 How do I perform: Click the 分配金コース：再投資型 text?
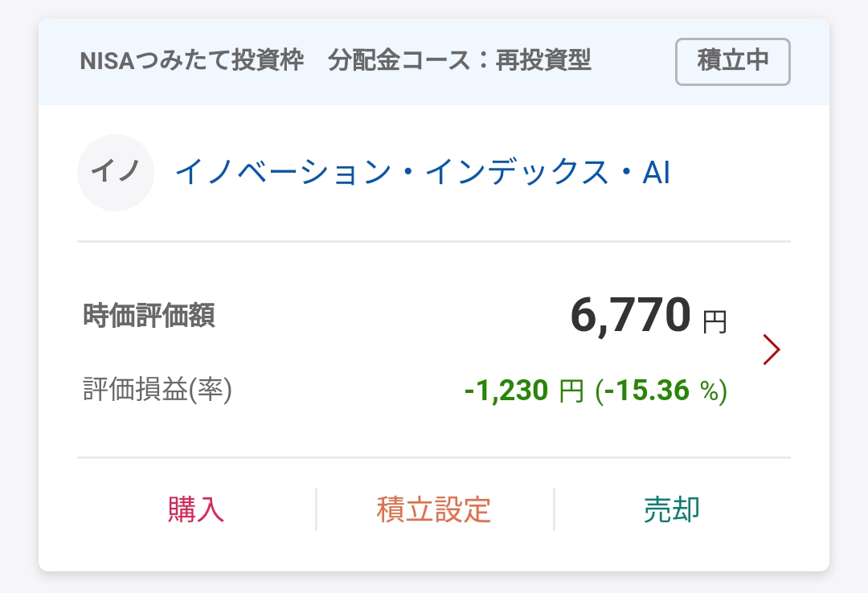click(459, 61)
